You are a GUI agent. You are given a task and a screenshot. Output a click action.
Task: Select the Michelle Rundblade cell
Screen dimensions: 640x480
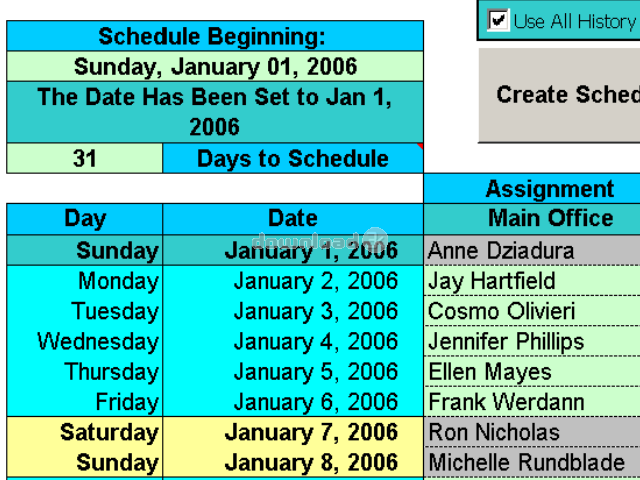[532, 462]
